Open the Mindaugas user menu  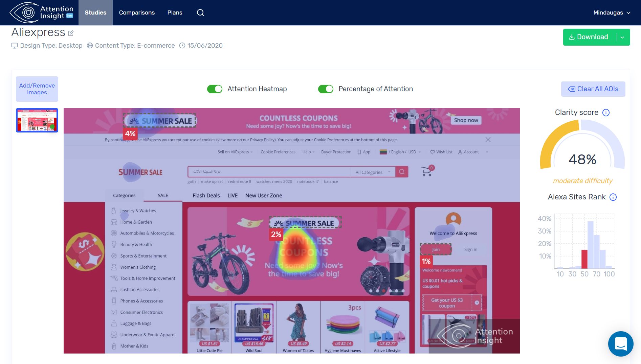(x=612, y=13)
